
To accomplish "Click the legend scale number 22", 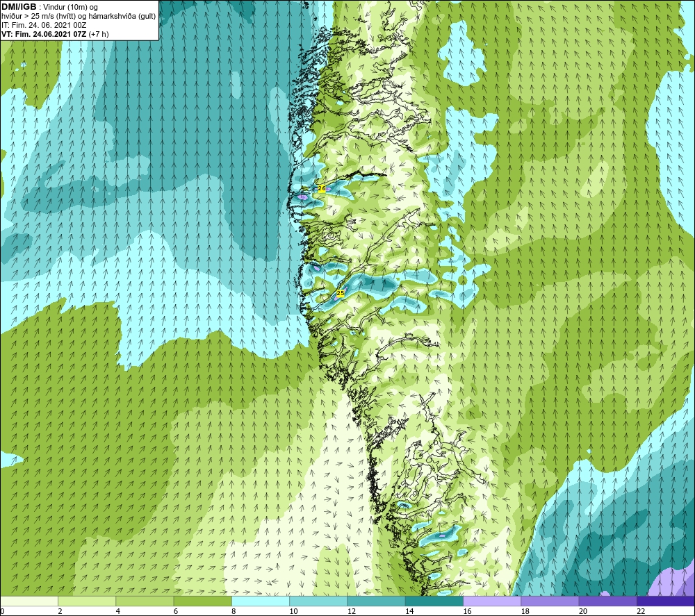I will (641, 612).
